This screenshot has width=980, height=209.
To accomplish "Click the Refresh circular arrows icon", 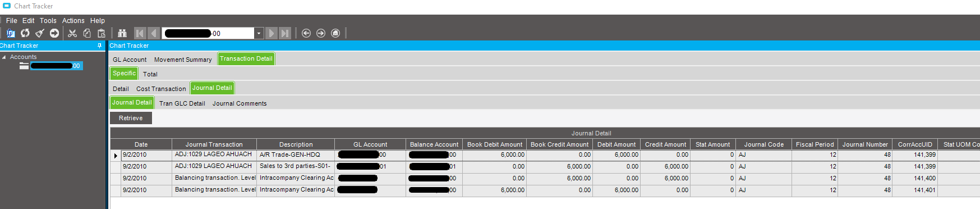I will 25,33.
